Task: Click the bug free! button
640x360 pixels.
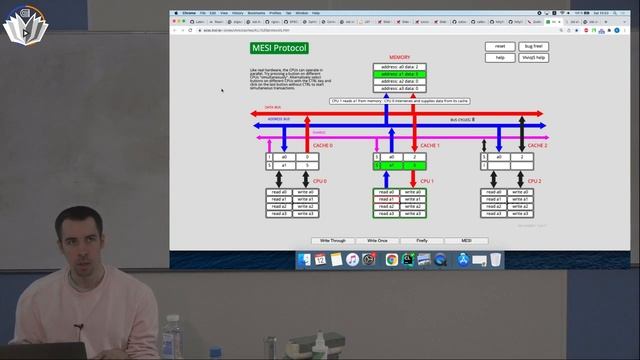Action: point(533,47)
